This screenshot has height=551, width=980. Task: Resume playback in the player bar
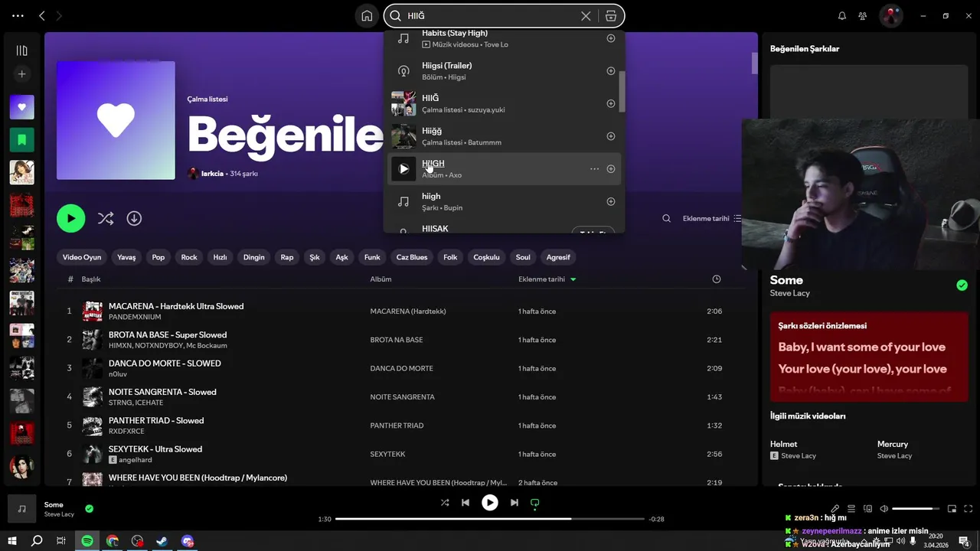click(489, 503)
